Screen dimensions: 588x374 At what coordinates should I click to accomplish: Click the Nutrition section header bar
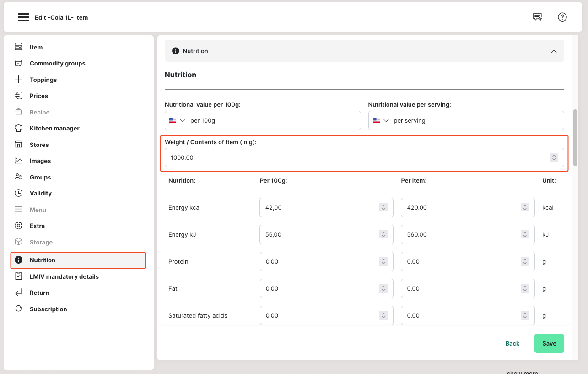coord(364,51)
